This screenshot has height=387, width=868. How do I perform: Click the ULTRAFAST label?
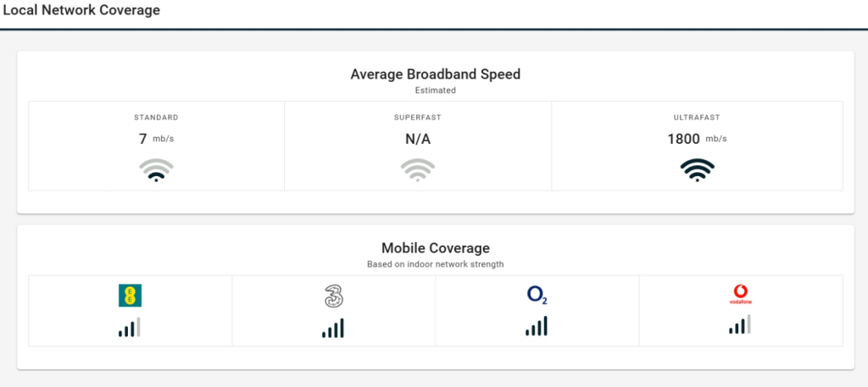click(x=697, y=118)
